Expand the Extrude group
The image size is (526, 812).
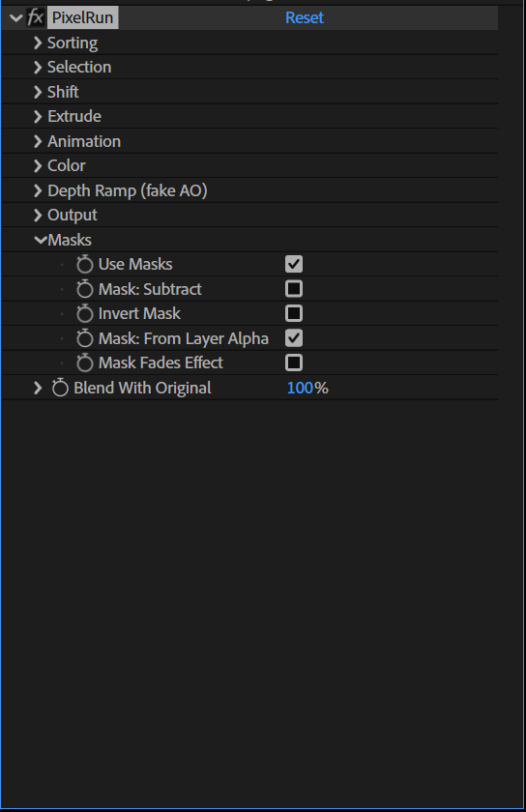pos(38,117)
